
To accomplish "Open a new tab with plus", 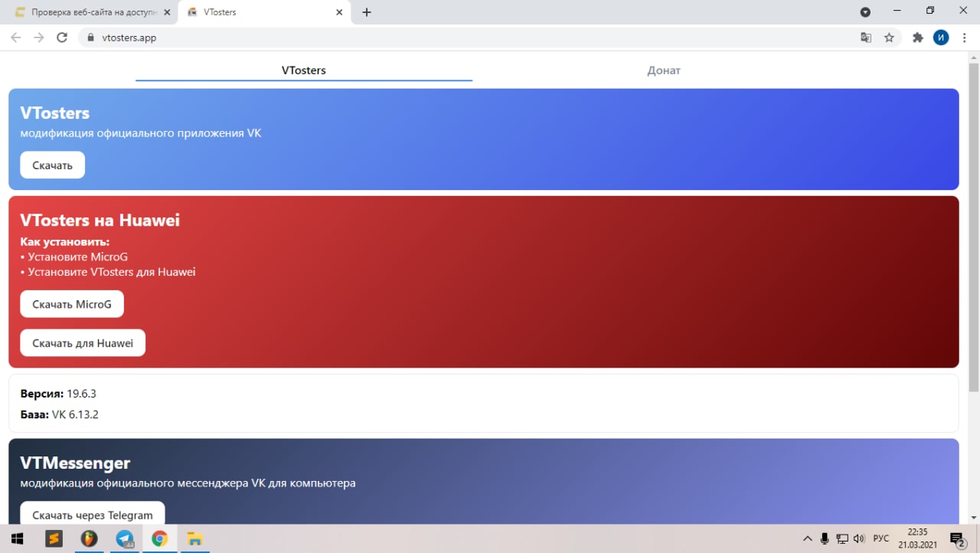I will point(367,12).
